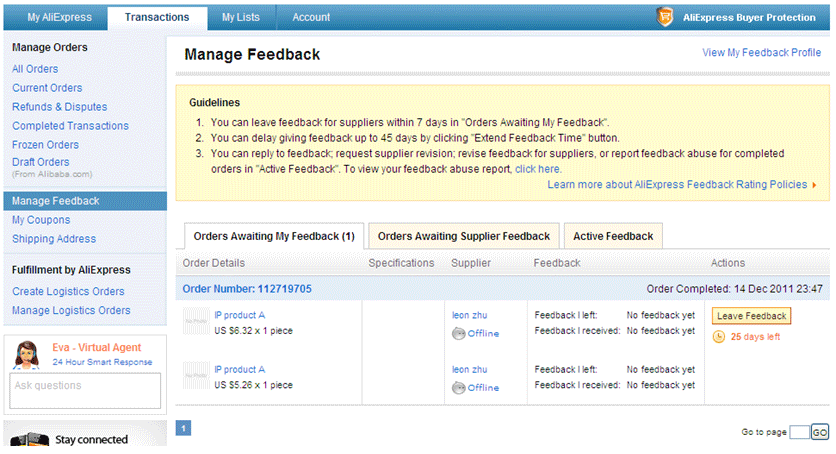Viewport: 836px width, 454px height.
Task: Click second leon zhu Offline status icon
Action: coord(459,387)
